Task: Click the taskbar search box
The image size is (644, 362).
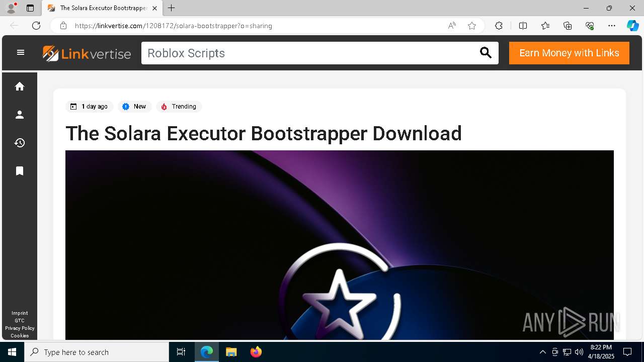Action: pos(97,352)
